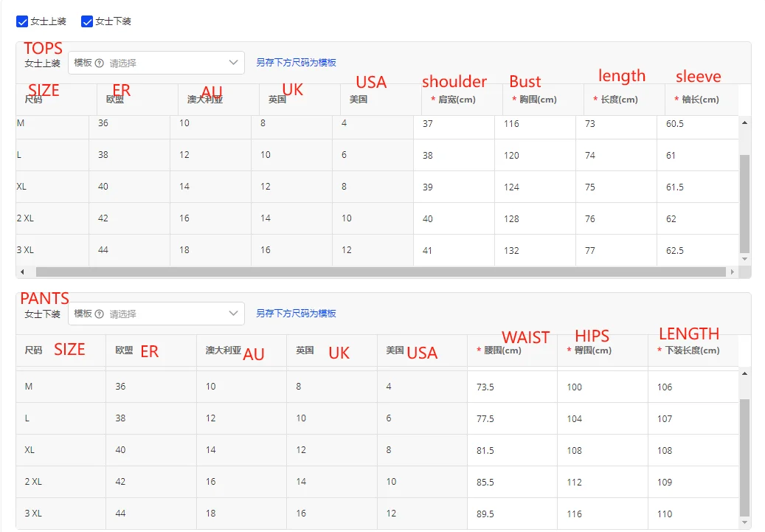Click the 模板 help icon in the TOPS section
The width and height of the screenshot is (765, 532).
click(100, 63)
